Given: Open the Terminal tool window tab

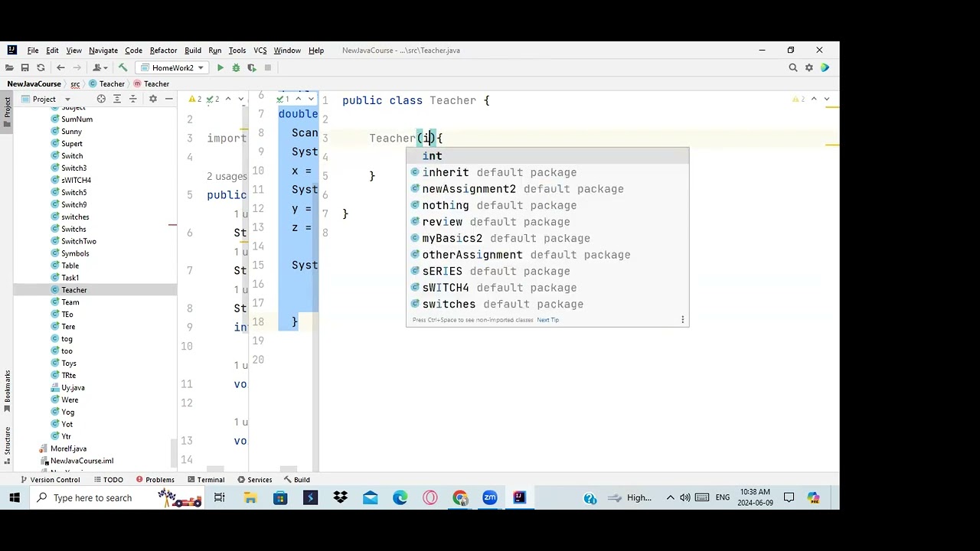Looking at the screenshot, I should point(205,480).
